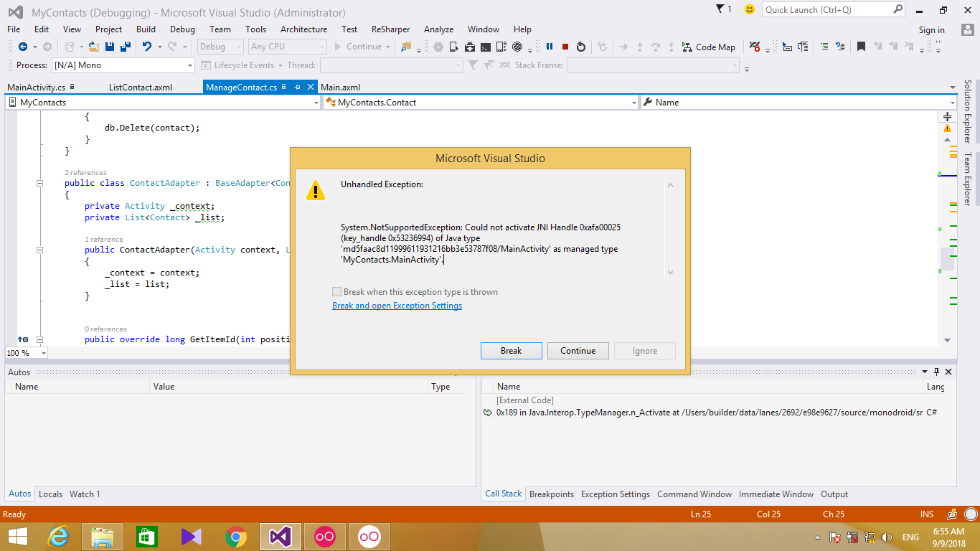Open the ReSharper menu
Screen dimensions: 980x551
point(390,29)
